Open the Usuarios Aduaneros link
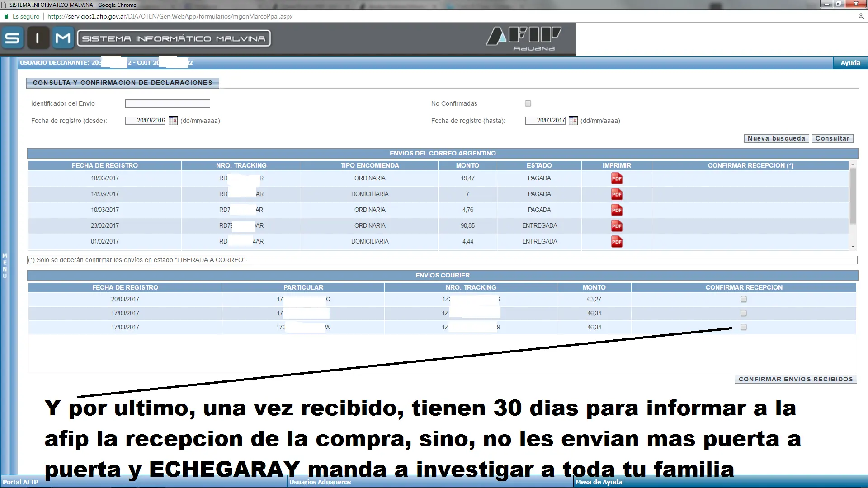Screen dimensions: 868x488 (320, 482)
